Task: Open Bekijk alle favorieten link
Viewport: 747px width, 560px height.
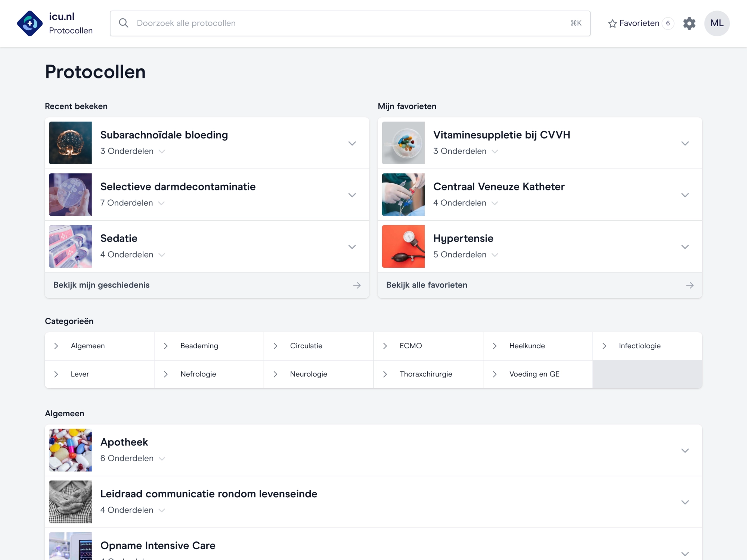Action: point(427,285)
